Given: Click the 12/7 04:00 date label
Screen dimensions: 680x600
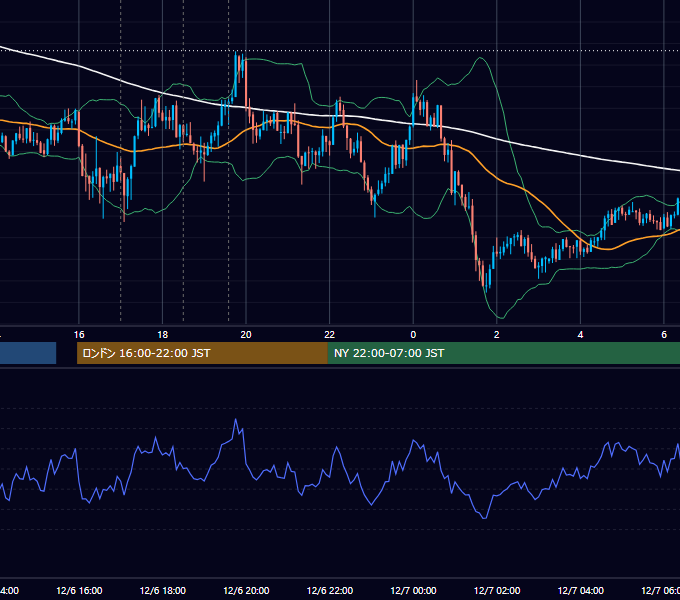Looking at the screenshot, I should [581, 590].
